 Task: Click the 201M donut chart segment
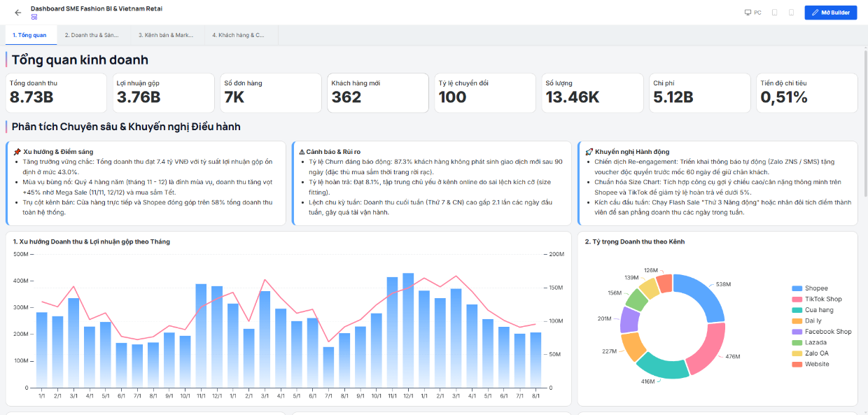[x=629, y=319]
